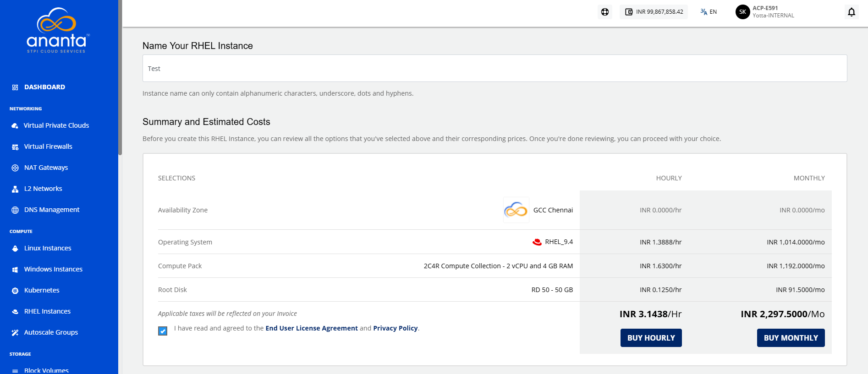Screen dimensions: 868x374
Task: Click INR 1,014.0000/mo price
Action: 796,242
